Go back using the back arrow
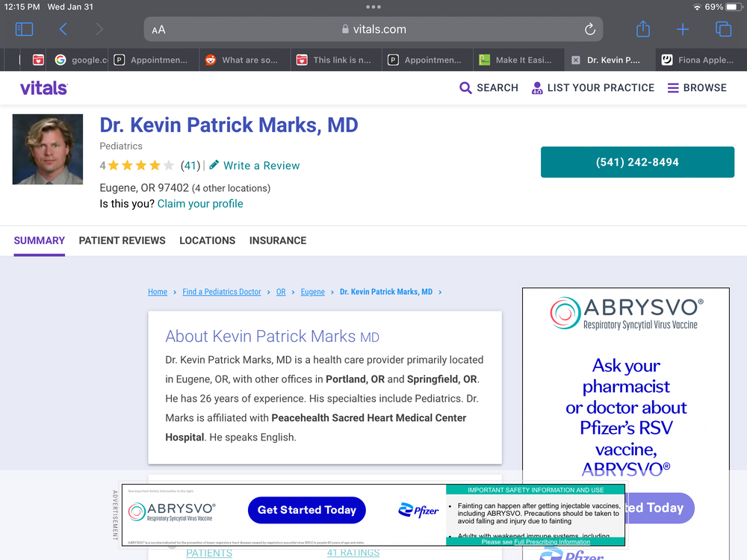Viewport: 747px width, 560px height. [63, 30]
